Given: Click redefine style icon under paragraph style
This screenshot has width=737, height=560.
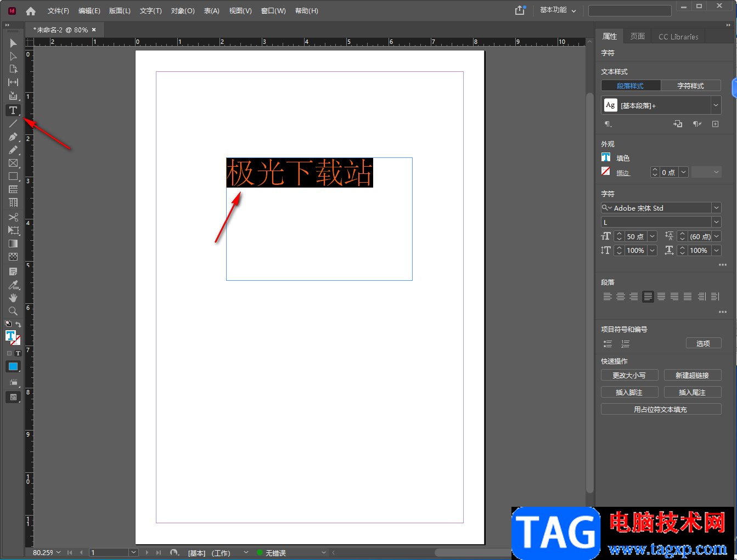Looking at the screenshot, I should coord(678,124).
